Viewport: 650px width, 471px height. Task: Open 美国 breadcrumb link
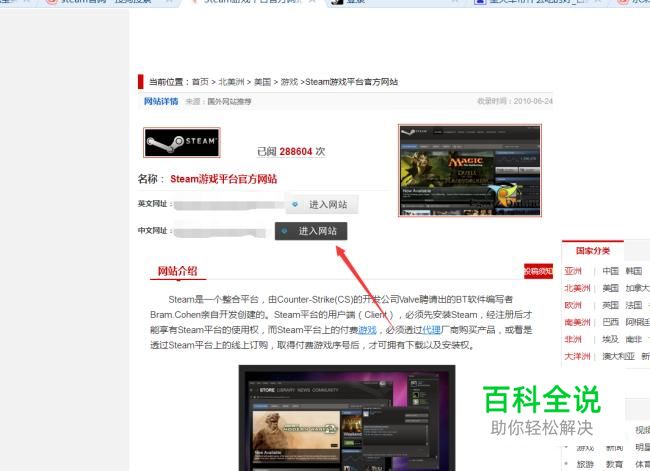[262, 82]
